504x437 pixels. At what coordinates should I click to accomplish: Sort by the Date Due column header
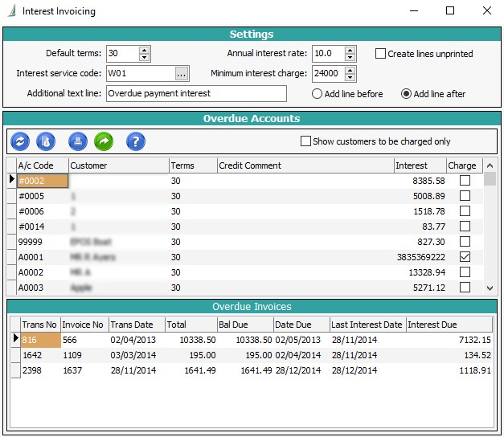[x=300, y=325]
